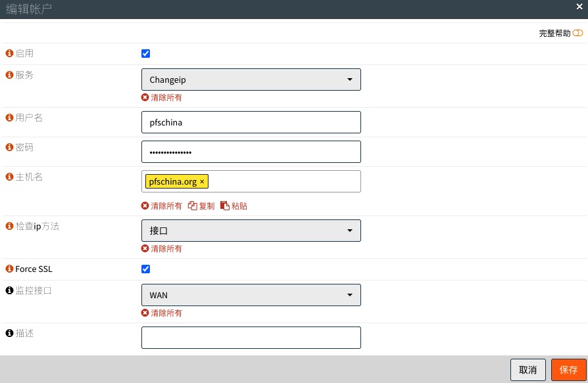
Task: Open the 监控接口 WAN dropdown
Action: click(251, 296)
